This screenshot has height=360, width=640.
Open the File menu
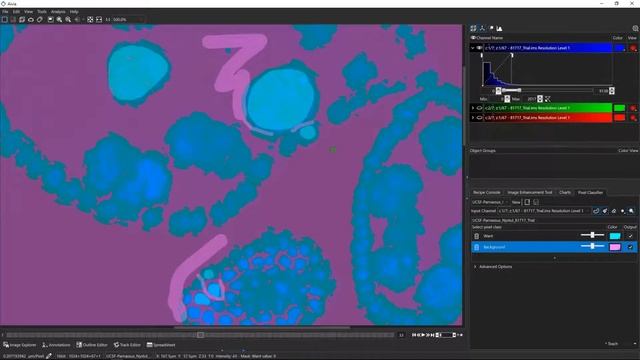[x=5, y=12]
